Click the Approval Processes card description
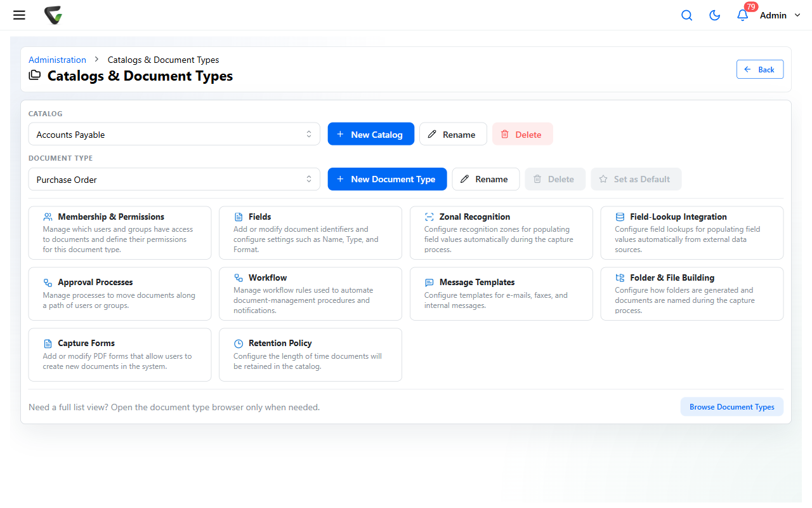 119,300
